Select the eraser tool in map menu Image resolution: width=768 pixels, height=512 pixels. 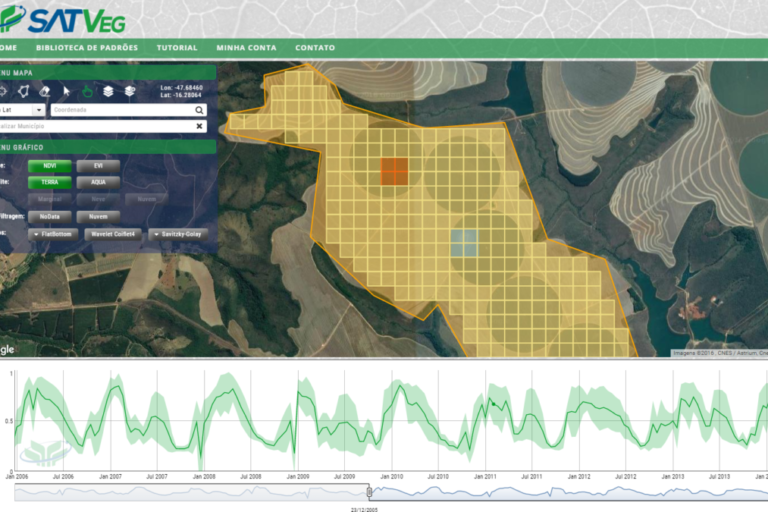[x=44, y=91]
